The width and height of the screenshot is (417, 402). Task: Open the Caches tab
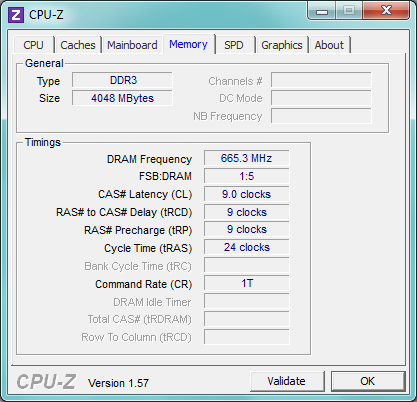click(78, 45)
